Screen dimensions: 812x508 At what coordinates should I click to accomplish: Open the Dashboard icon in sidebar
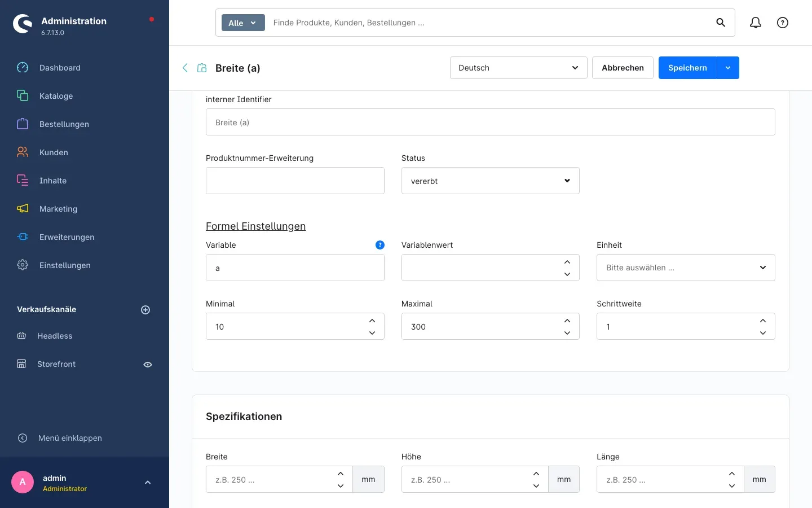point(23,68)
